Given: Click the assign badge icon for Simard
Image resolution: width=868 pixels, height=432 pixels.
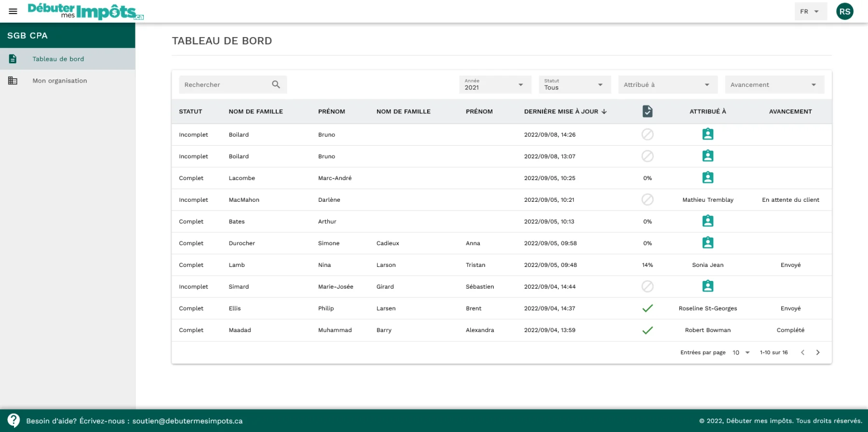Looking at the screenshot, I should [x=708, y=286].
